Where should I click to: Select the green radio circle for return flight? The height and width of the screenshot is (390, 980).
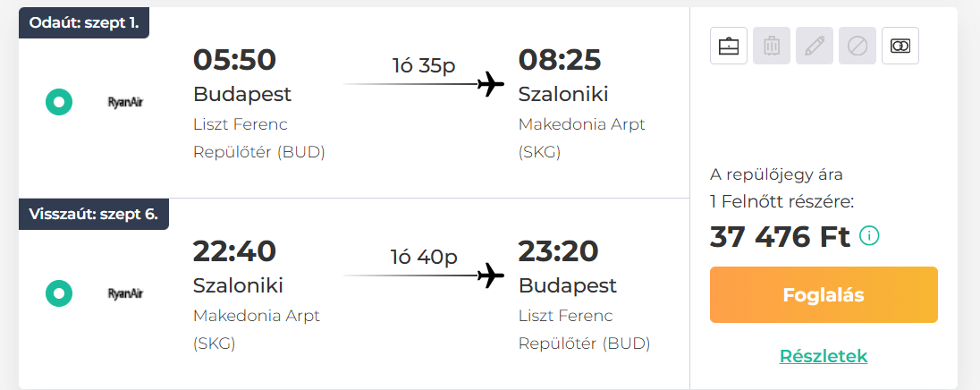pyautogui.click(x=59, y=293)
